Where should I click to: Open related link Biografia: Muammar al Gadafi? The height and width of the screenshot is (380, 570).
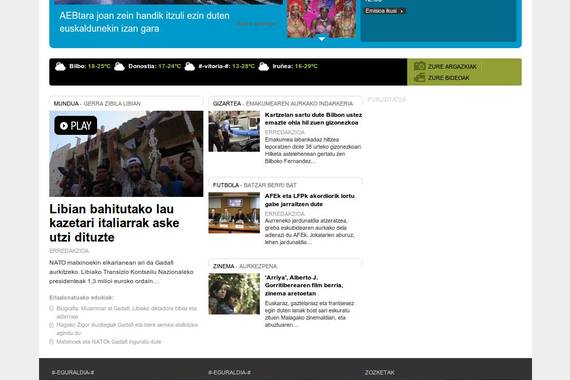pyautogui.click(x=127, y=312)
